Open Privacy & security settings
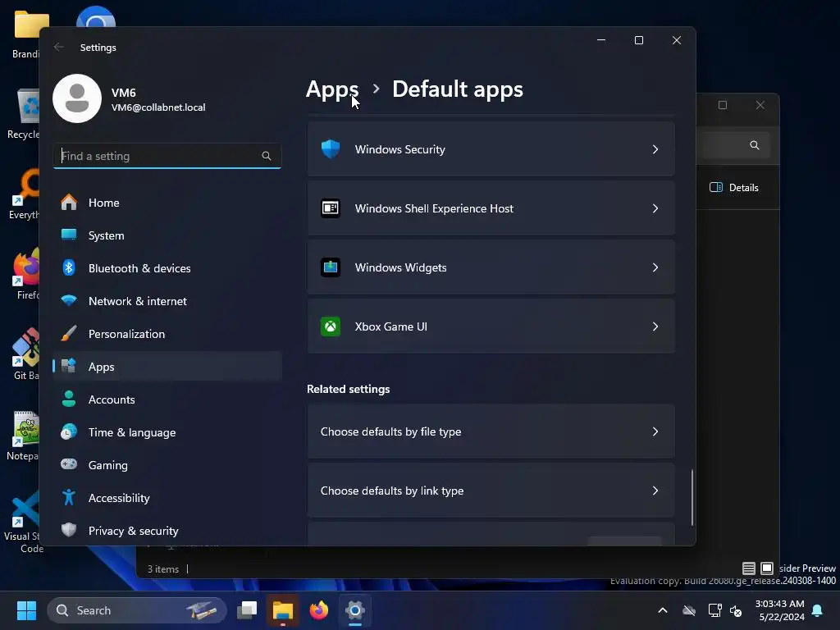 tap(167, 531)
